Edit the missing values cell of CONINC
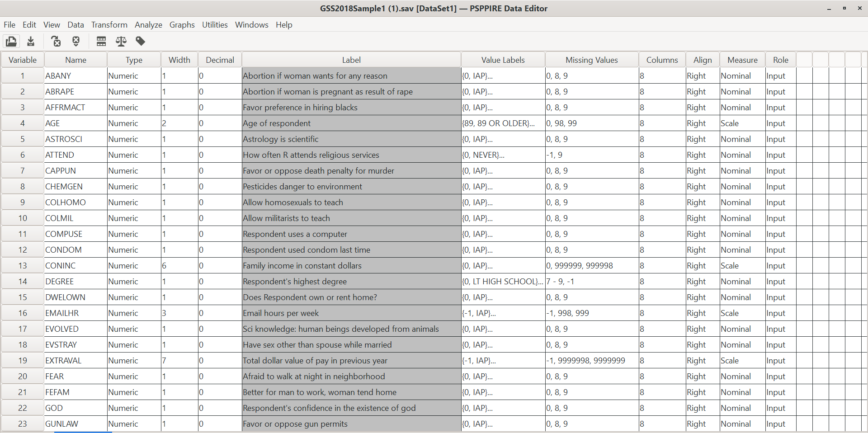Image resolution: width=868 pixels, height=433 pixels. point(591,265)
